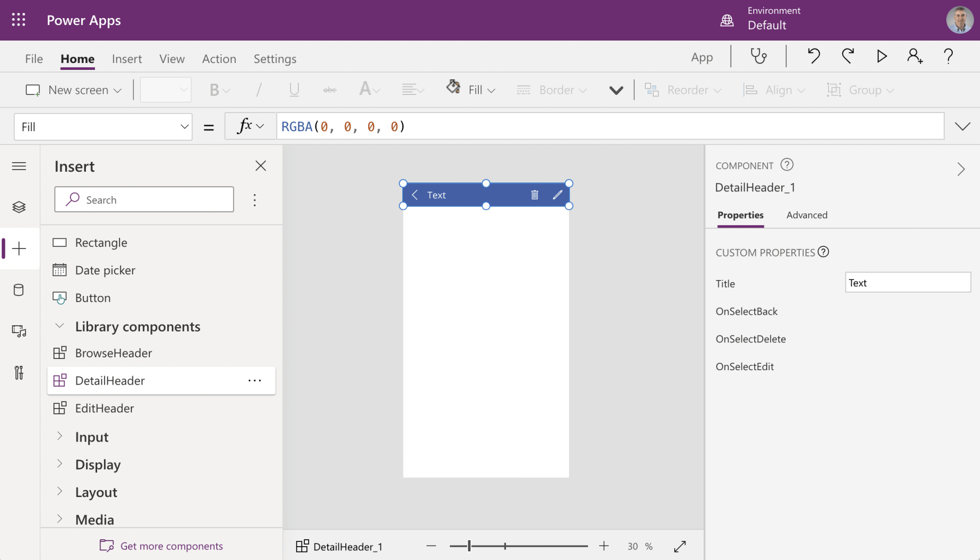This screenshot has height=560, width=980.
Task: Open the Fill property dropdown
Action: [103, 127]
